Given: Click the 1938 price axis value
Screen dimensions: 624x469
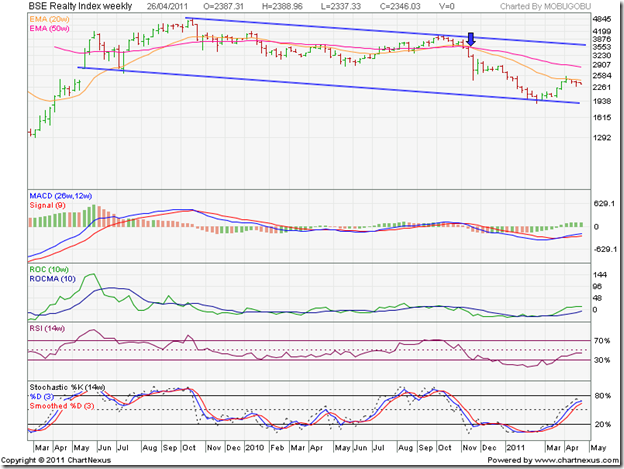Looking at the screenshot, I should point(602,101).
